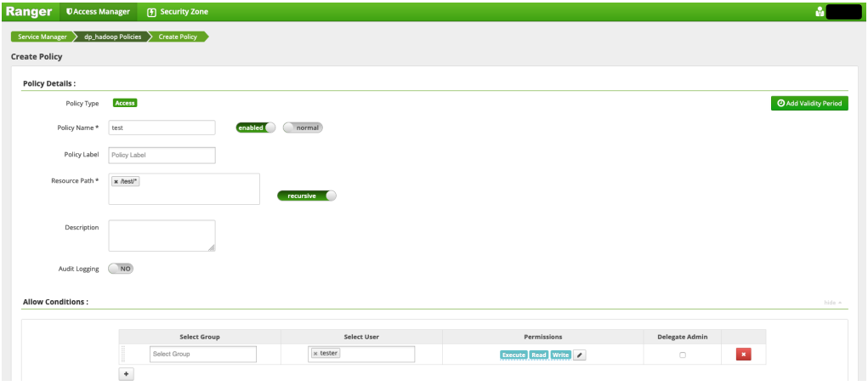
Task: Remove the tester user tag
Action: pos(315,354)
